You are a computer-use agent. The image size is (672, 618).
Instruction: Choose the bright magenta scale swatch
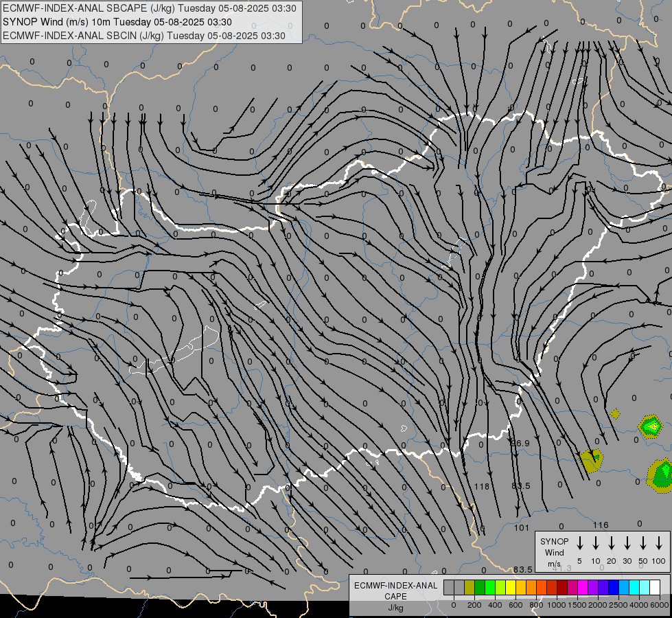583,588
